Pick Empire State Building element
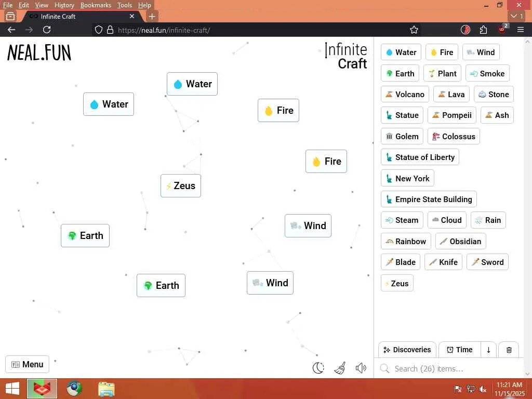Image resolution: width=532 pixels, height=399 pixels. pyautogui.click(x=429, y=199)
